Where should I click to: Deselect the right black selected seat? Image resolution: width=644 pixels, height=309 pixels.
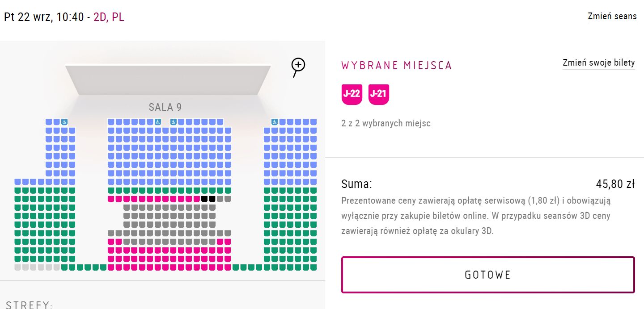(x=212, y=199)
